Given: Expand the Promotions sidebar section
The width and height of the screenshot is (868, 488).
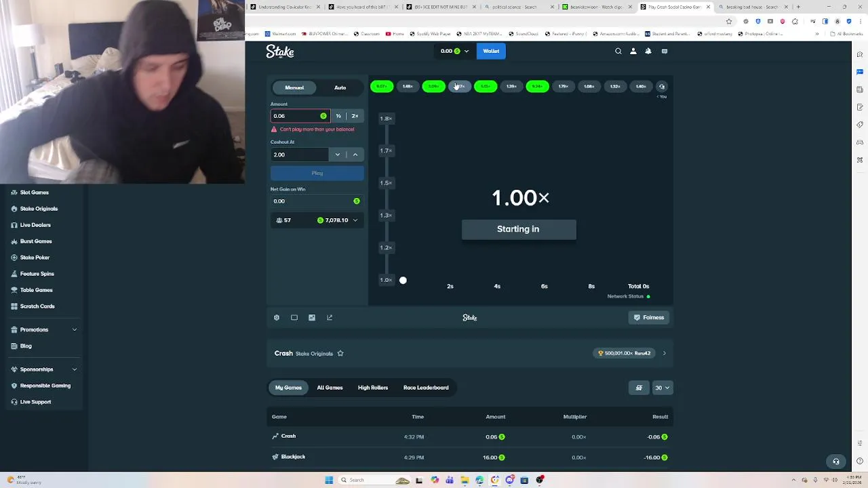Looking at the screenshot, I should point(75,329).
